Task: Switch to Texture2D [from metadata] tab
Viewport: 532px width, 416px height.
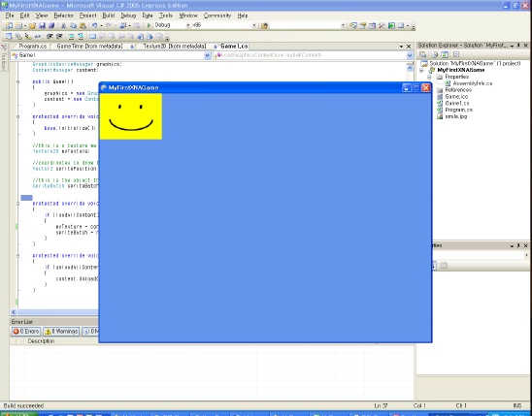Action: tap(174, 47)
